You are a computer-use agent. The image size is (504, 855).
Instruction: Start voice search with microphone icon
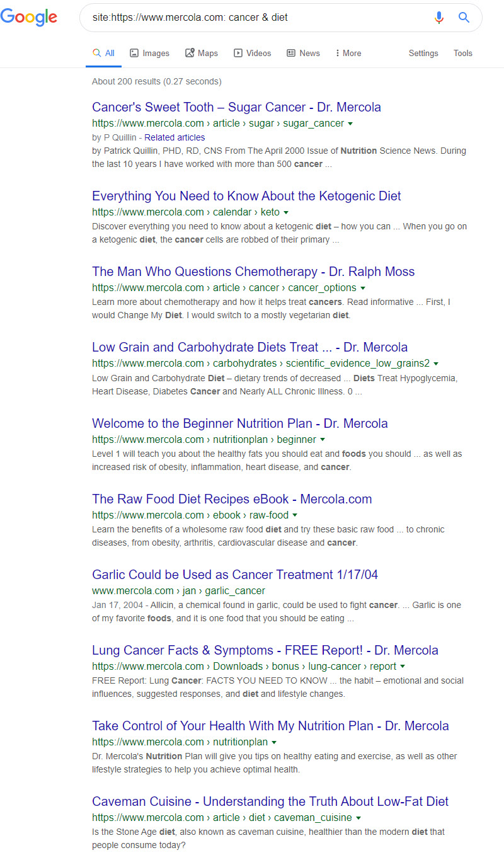439,18
